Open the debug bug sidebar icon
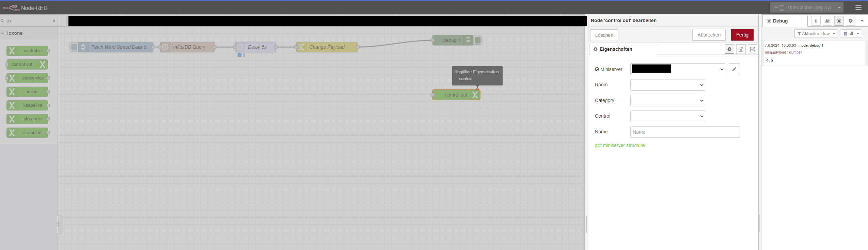The width and height of the screenshot is (868, 250). pos(839,21)
